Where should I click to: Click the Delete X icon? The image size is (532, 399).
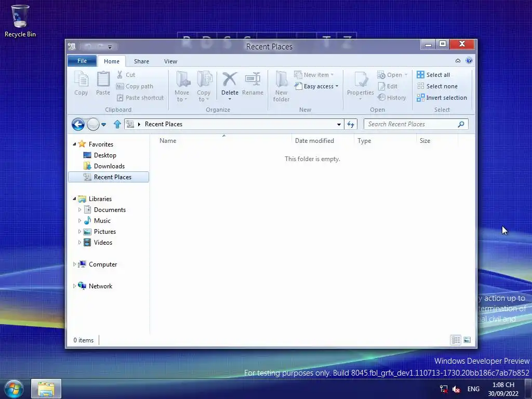point(230,79)
